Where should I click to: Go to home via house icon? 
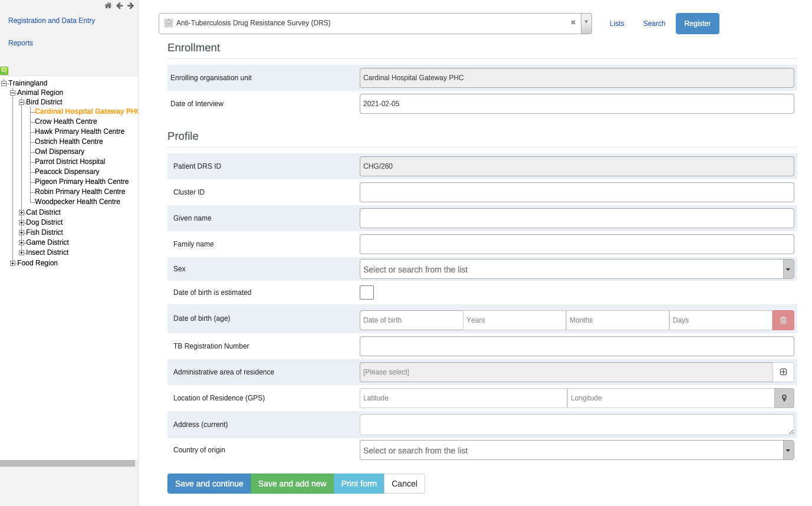coord(108,6)
